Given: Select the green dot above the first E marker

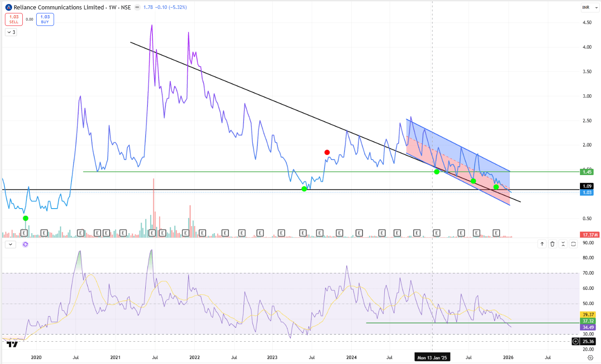Looking at the screenshot, I should coord(25,218).
